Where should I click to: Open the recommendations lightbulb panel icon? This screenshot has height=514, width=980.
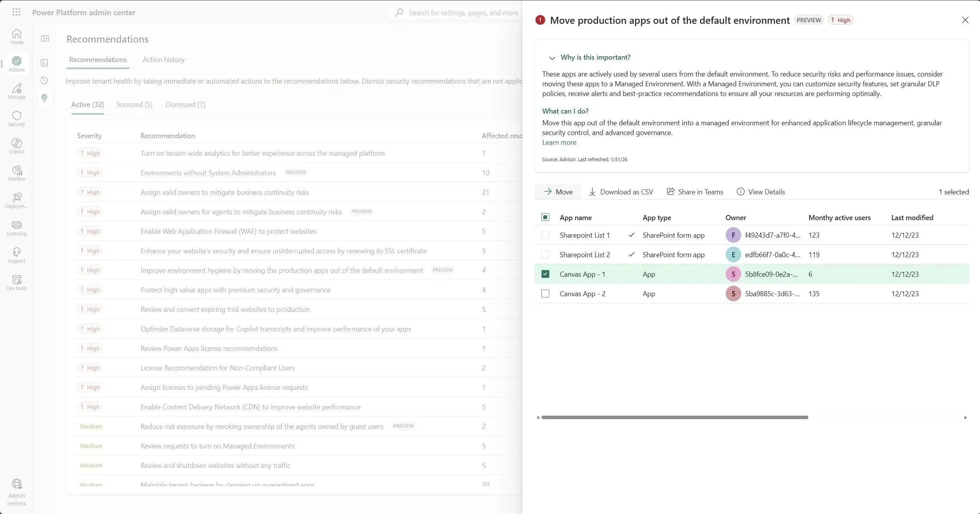(45, 98)
